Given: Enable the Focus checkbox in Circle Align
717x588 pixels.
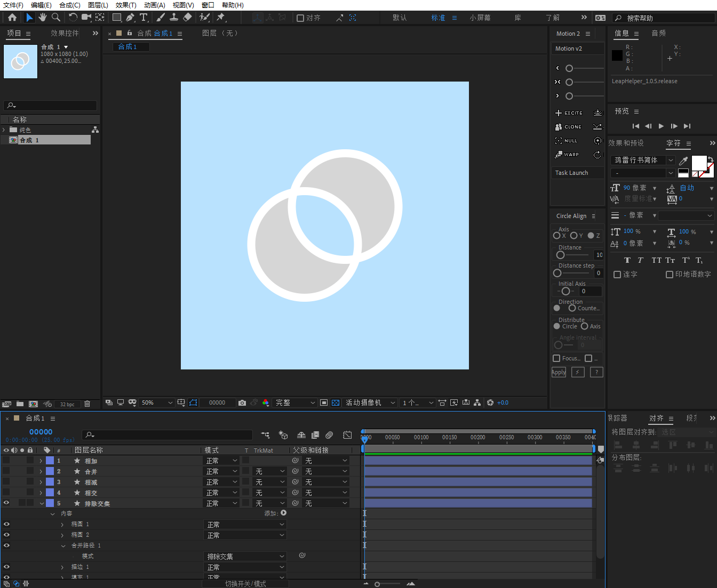Looking at the screenshot, I should point(556,358).
